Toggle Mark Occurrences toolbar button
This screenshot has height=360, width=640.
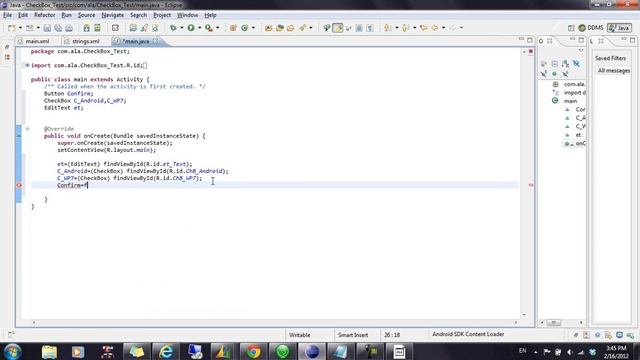pyautogui.click(x=338, y=28)
